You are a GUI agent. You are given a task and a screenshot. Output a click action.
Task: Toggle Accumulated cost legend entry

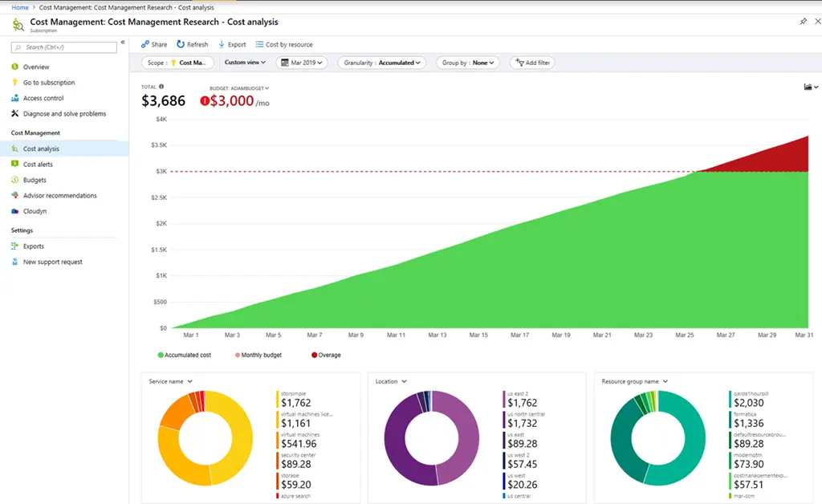pos(184,355)
